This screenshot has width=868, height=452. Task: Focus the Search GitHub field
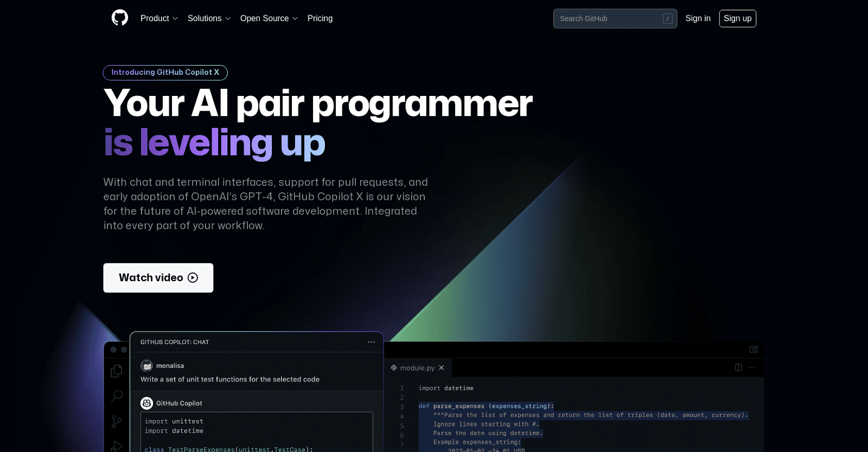point(615,18)
